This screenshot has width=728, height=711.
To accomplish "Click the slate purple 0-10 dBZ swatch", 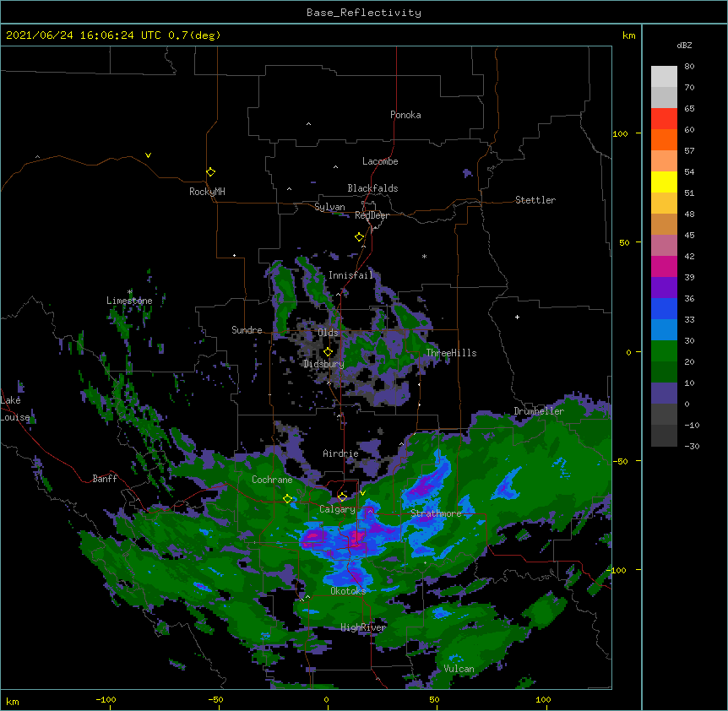I will [664, 393].
